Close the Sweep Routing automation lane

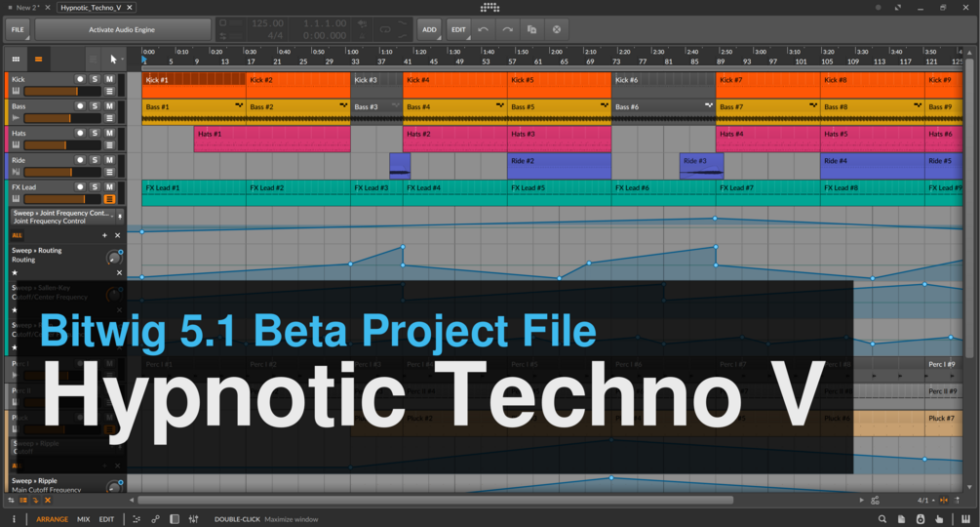coord(119,273)
